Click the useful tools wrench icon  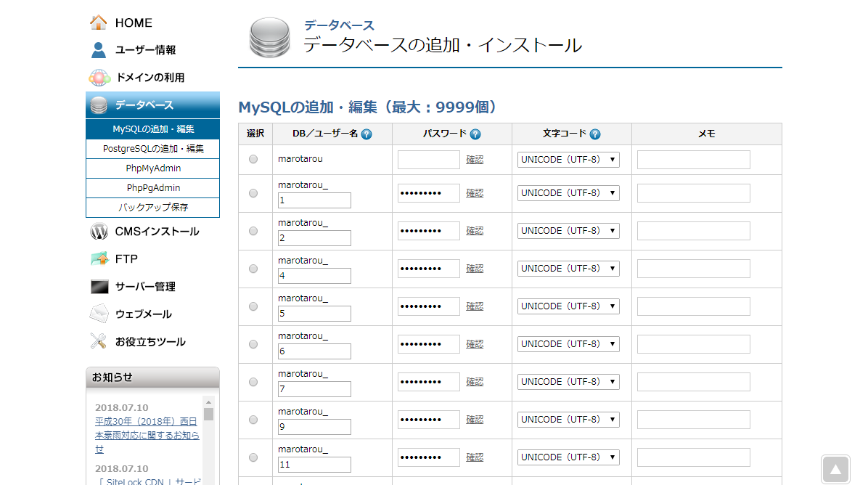tap(99, 341)
